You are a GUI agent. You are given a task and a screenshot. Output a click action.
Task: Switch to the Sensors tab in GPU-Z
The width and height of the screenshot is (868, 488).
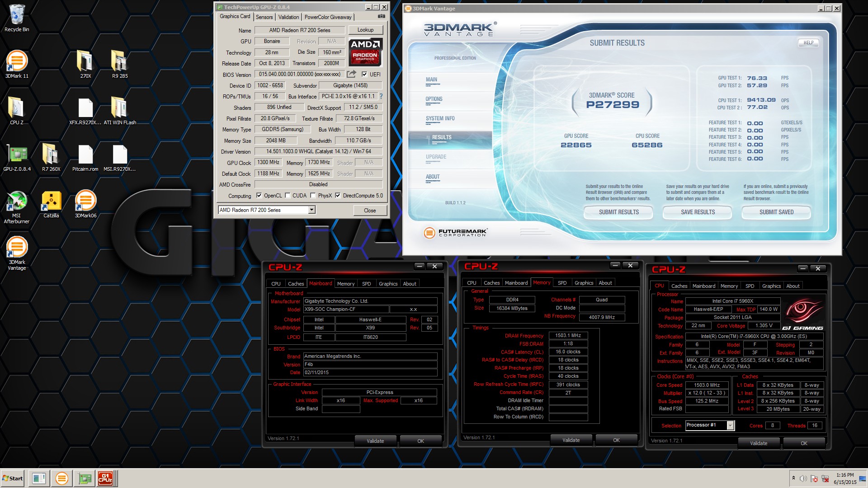[264, 17]
